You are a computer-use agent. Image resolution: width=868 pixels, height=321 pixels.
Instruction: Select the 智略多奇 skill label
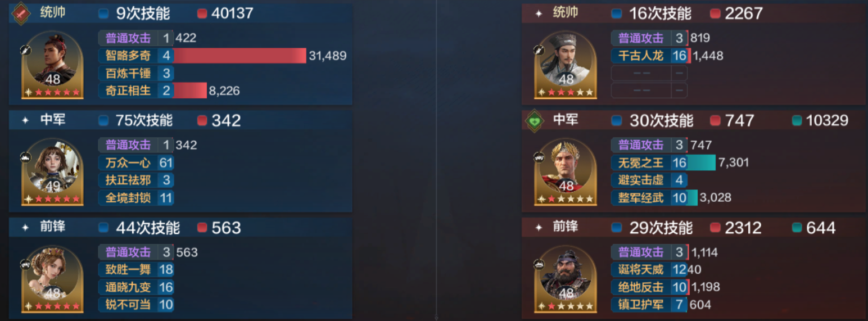[128, 56]
